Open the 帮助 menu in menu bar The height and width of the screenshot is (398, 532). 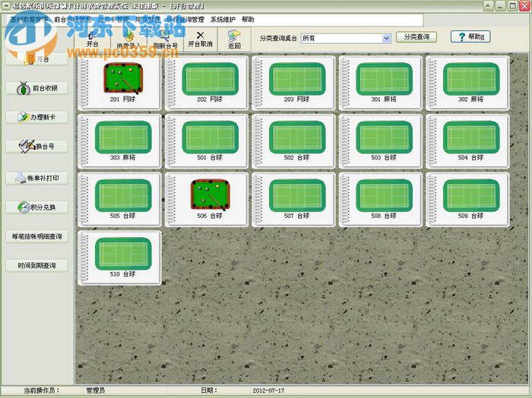(248, 20)
